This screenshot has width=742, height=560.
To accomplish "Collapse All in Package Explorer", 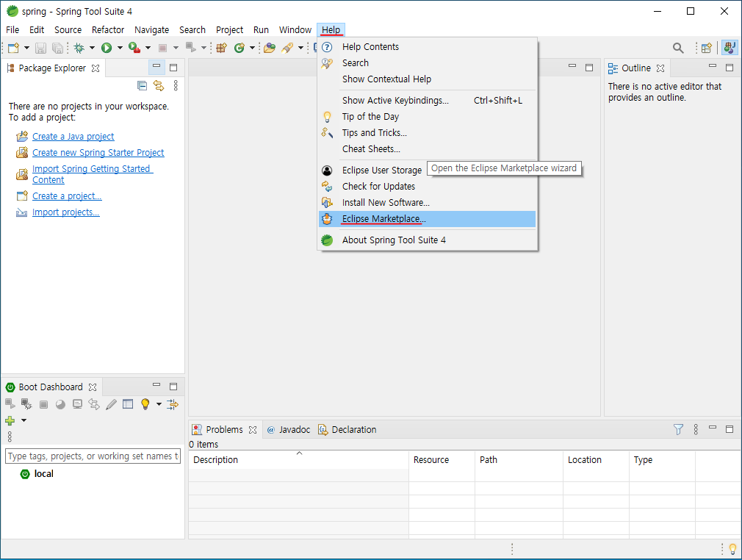I will click(x=142, y=85).
